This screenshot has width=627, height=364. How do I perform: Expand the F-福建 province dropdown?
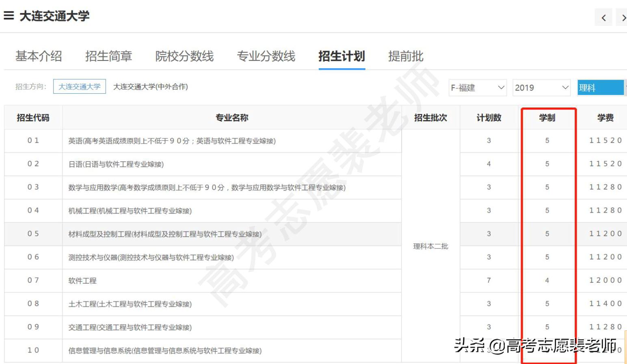pyautogui.click(x=478, y=88)
